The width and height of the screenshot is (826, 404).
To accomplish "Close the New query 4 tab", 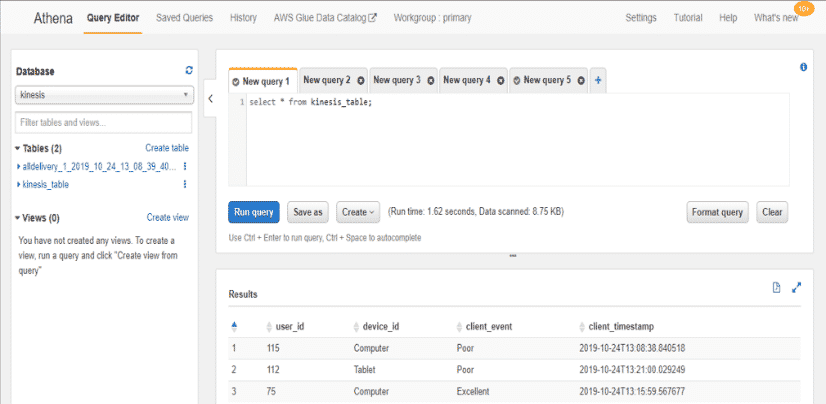I will [x=500, y=81].
